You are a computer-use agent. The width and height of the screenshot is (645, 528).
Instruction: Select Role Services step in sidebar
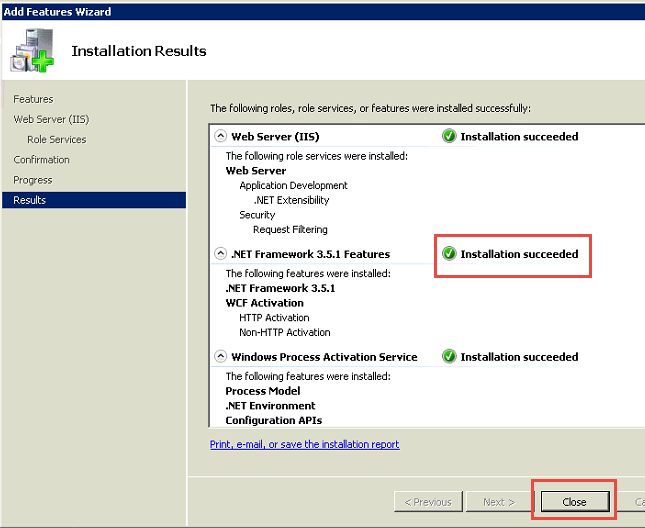(57, 139)
